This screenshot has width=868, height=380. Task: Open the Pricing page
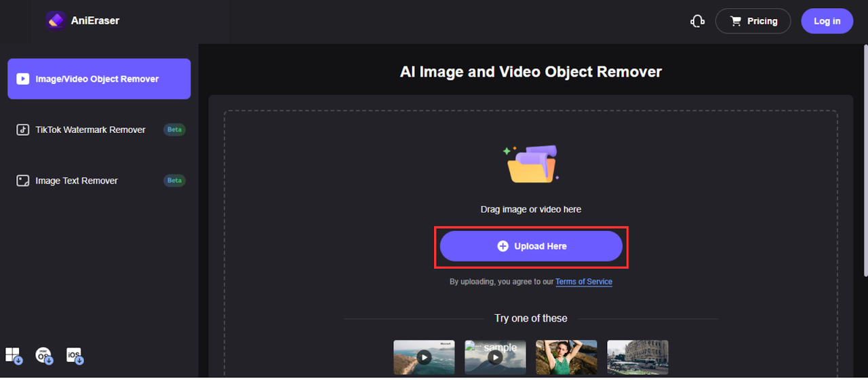click(x=753, y=21)
